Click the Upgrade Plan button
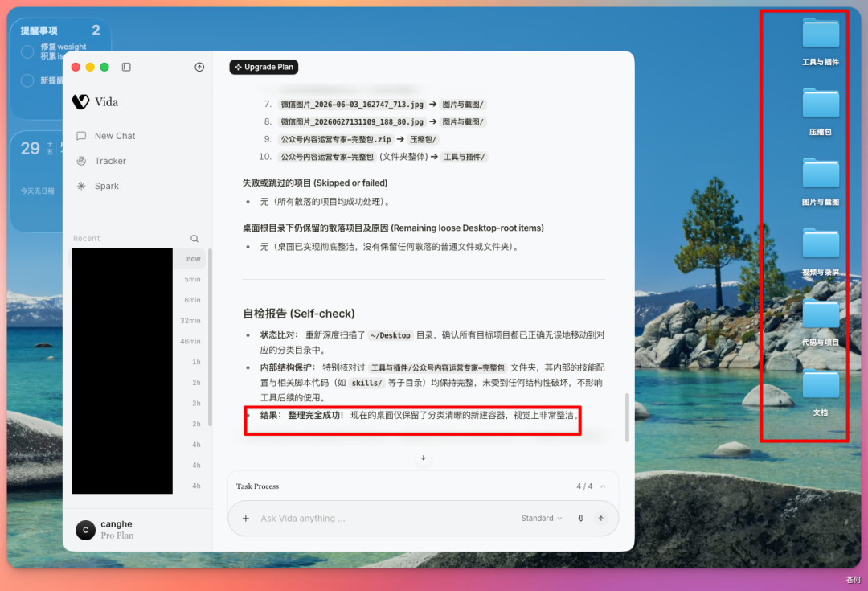The height and width of the screenshot is (591, 868). 264,67
